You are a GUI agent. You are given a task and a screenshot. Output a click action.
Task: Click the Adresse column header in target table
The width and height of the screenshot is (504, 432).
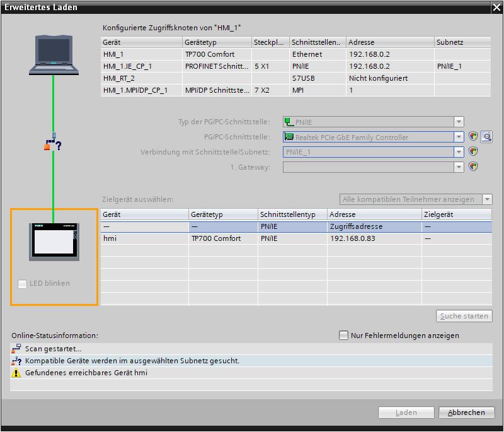click(x=373, y=214)
